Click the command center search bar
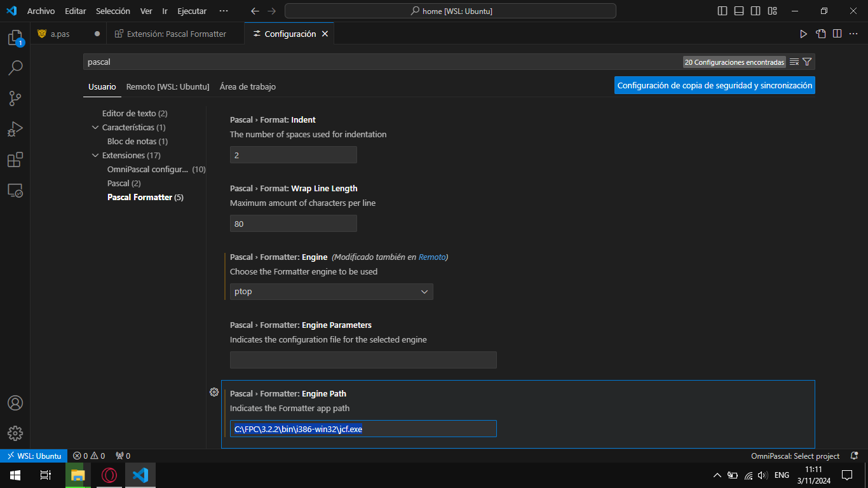Viewport: 868px width, 488px height. (x=451, y=11)
